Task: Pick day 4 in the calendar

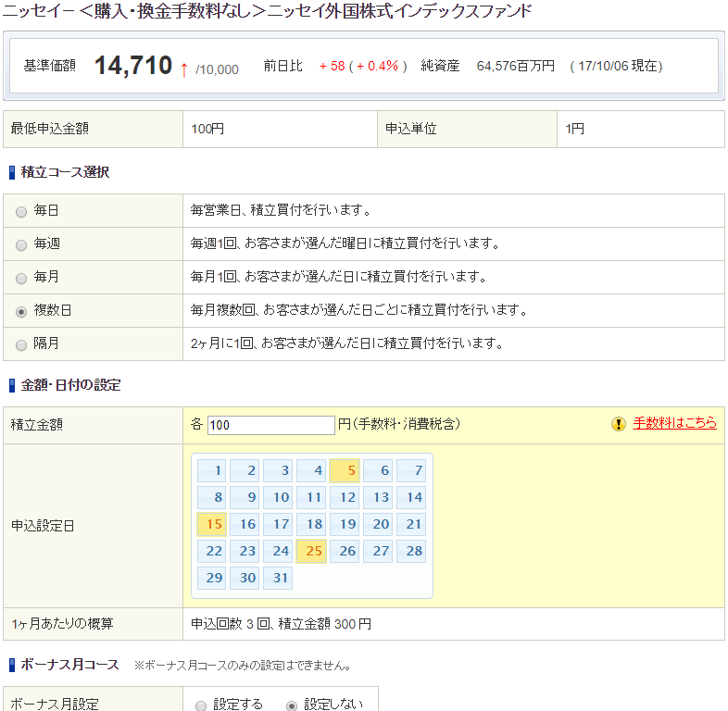Action: pyautogui.click(x=311, y=470)
